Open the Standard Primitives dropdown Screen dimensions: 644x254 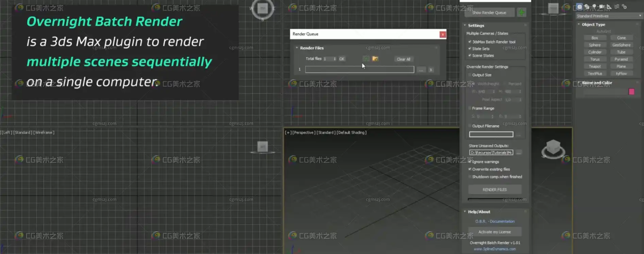609,16
